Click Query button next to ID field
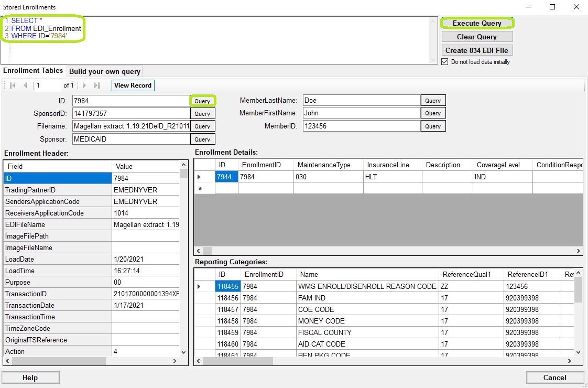This screenshot has width=588, height=388. [202, 101]
